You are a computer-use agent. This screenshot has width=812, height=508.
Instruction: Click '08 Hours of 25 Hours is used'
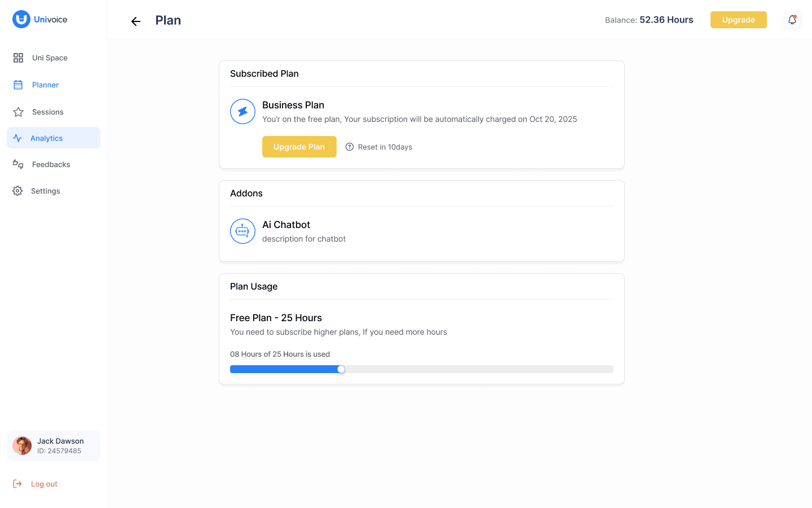click(x=280, y=354)
